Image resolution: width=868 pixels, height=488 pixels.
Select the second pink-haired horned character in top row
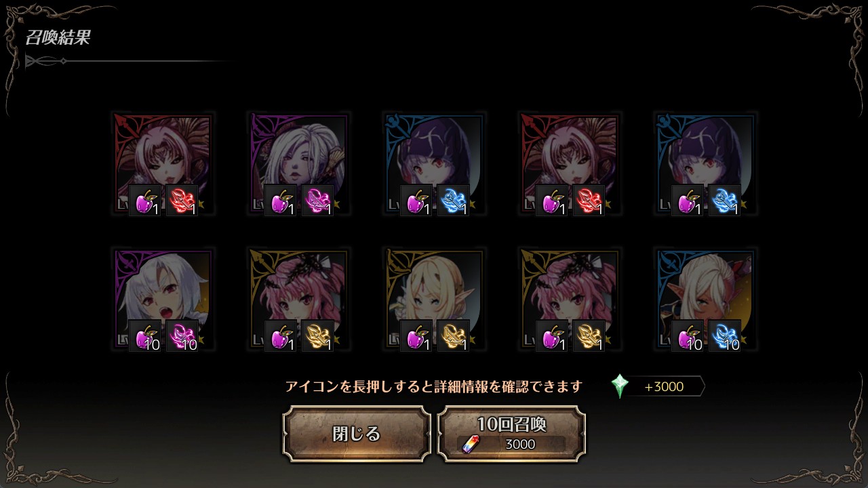pos(570,164)
